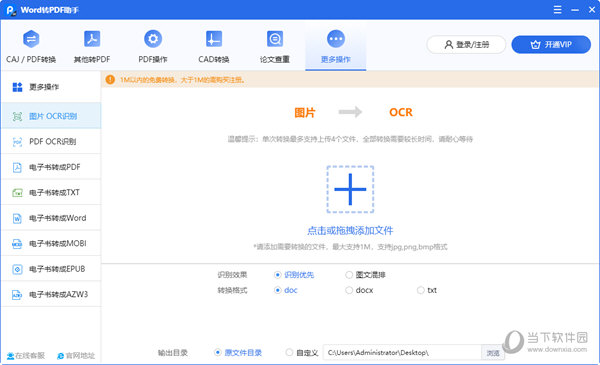Click the basket icon in VIP button
Image resolution: width=600 pixels, height=365 pixels.
tap(535, 45)
